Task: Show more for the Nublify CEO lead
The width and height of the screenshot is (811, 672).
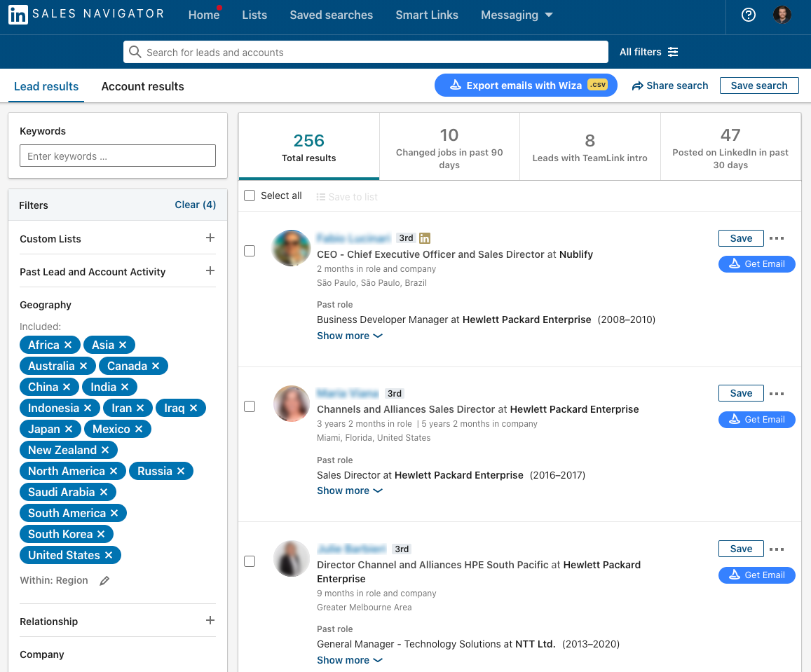Action: click(x=350, y=336)
